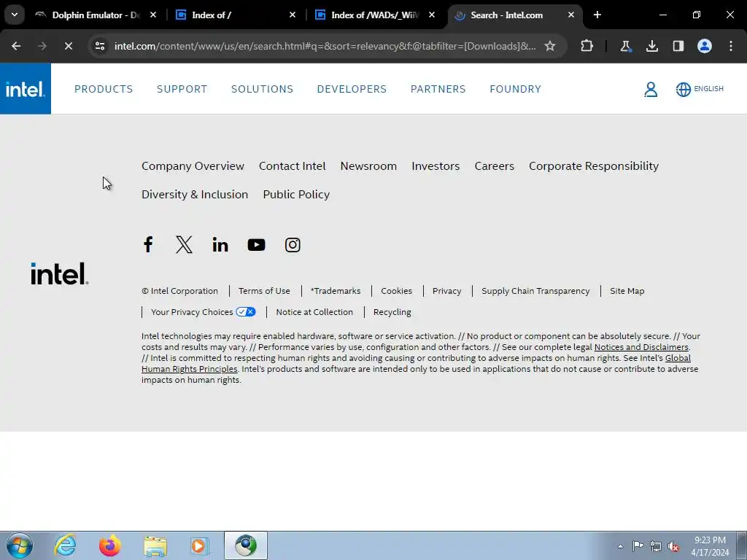Open the Chrome three-dot menu
The width and height of the screenshot is (747, 560).
click(x=731, y=46)
